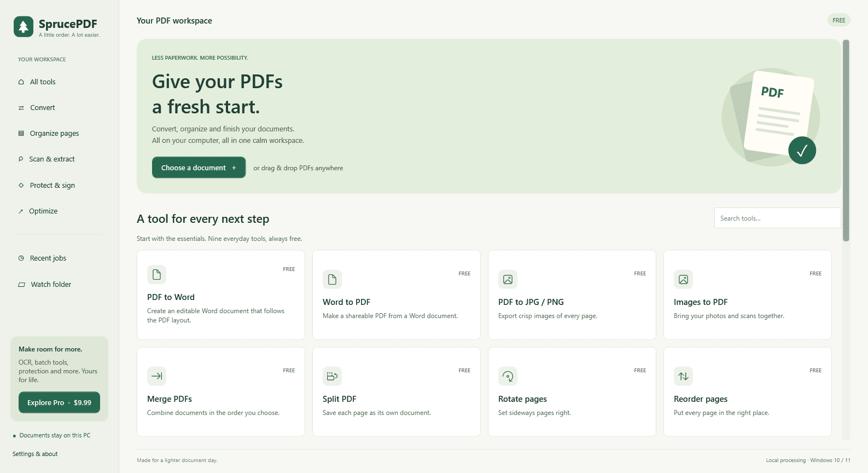The image size is (868, 473).
Task: Focus the Search tools input field
Action: click(777, 218)
